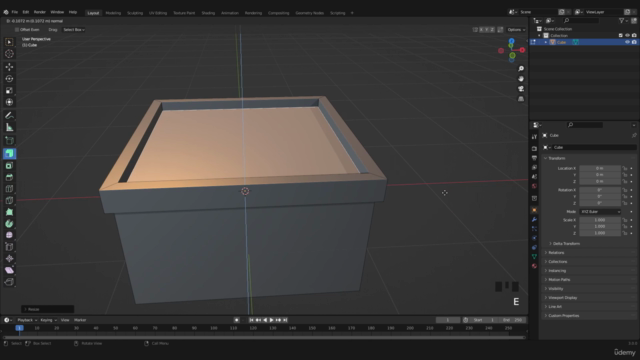Open the Render menu
640x360 pixels.
(x=40, y=12)
